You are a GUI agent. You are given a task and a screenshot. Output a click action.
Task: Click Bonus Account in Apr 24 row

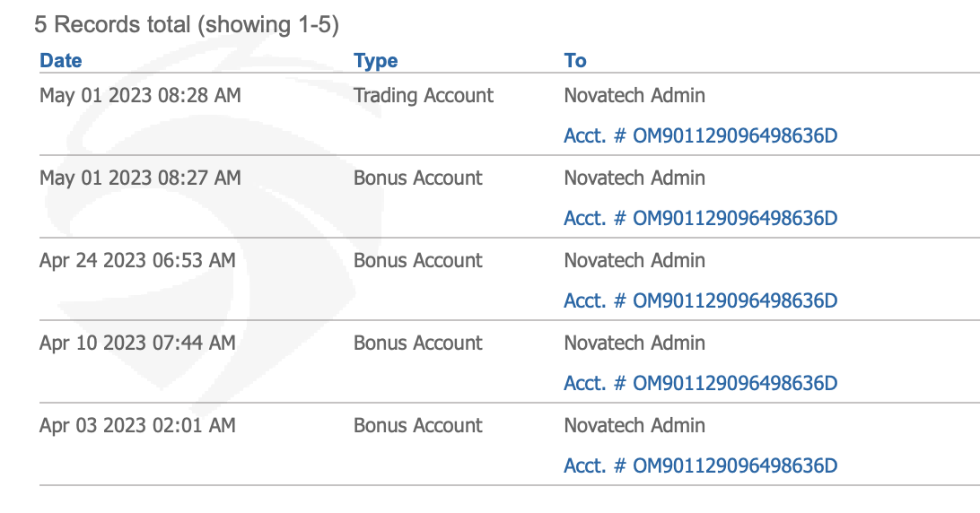coord(418,261)
